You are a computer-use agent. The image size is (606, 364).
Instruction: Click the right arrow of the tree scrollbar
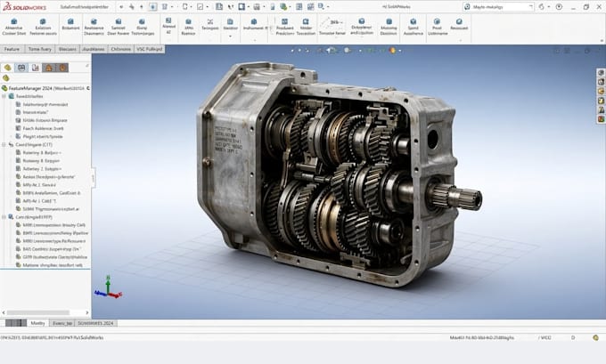click(87, 312)
